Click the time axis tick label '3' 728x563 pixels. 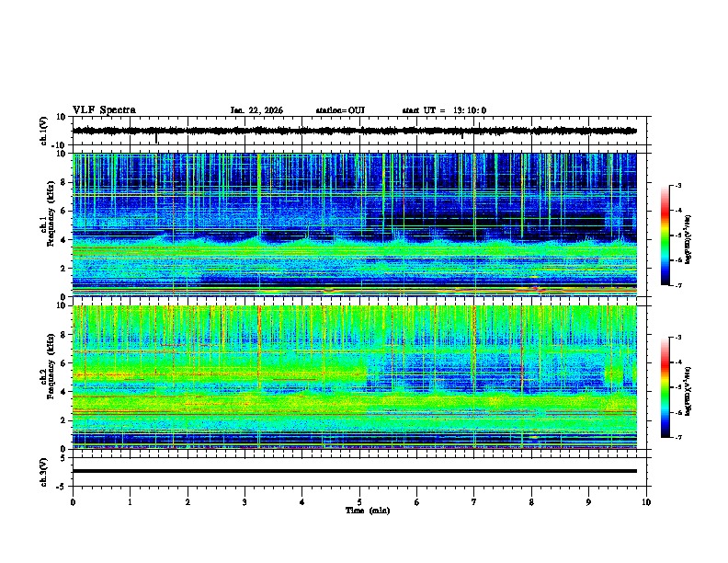(x=245, y=502)
